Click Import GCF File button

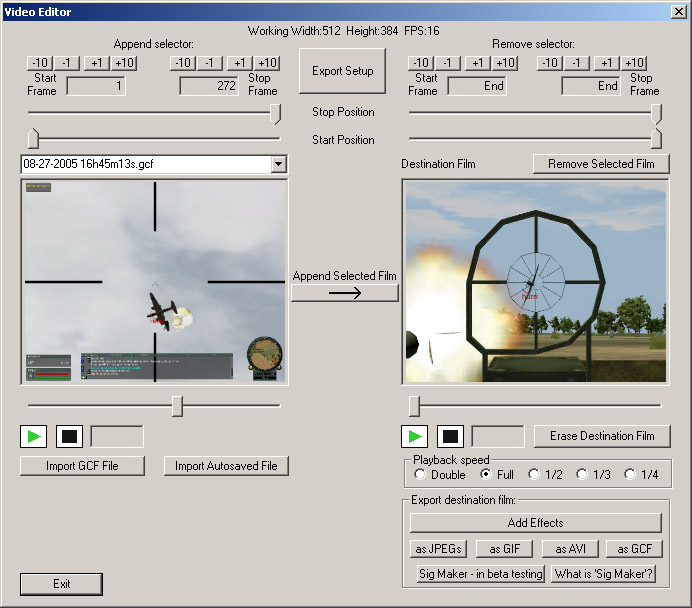point(82,466)
